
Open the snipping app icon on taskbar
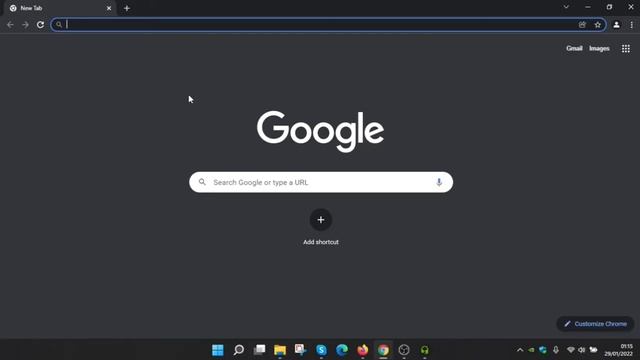click(301, 350)
